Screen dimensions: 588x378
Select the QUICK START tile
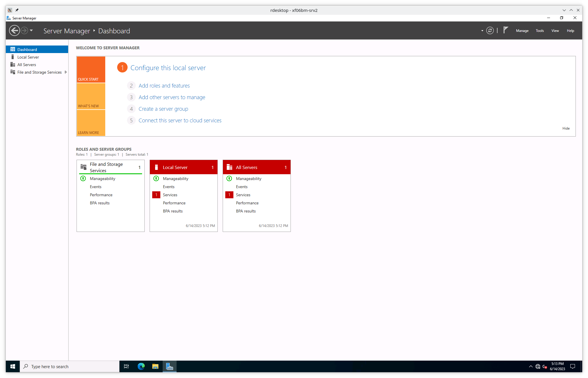[91, 70]
